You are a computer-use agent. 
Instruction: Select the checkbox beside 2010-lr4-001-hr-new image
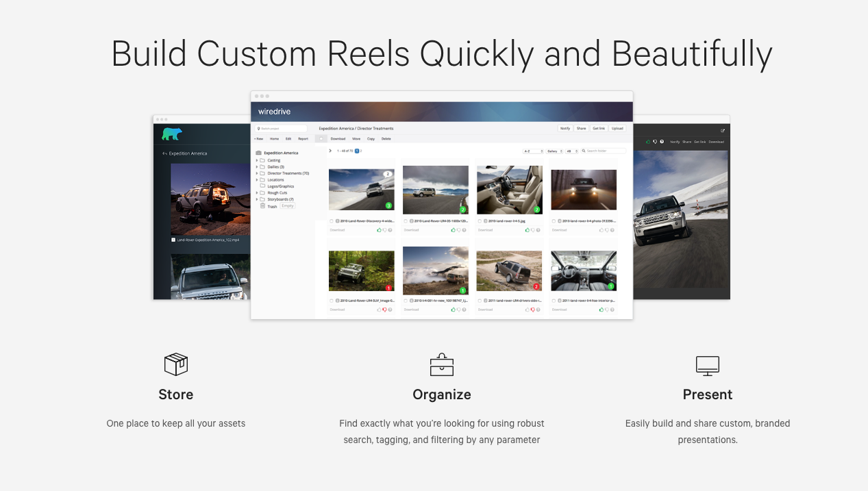[x=405, y=301]
